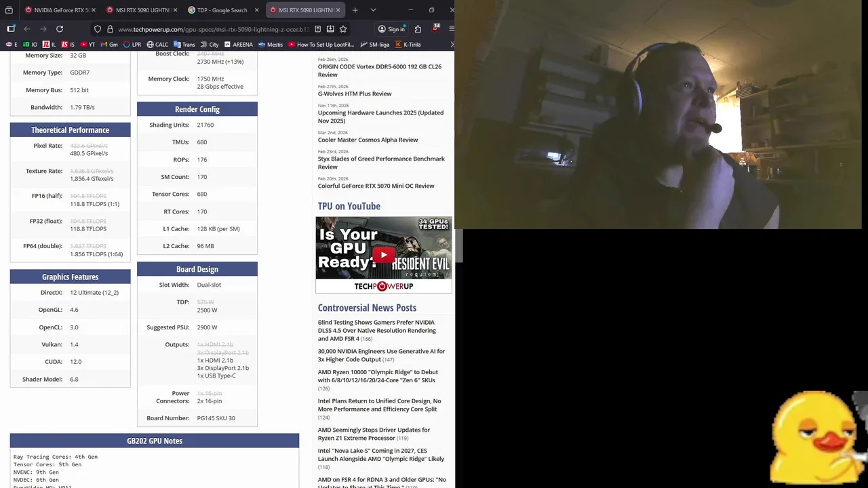Click the save page icon in address bar
Viewport: 868px width, 488px height.
tap(330, 29)
